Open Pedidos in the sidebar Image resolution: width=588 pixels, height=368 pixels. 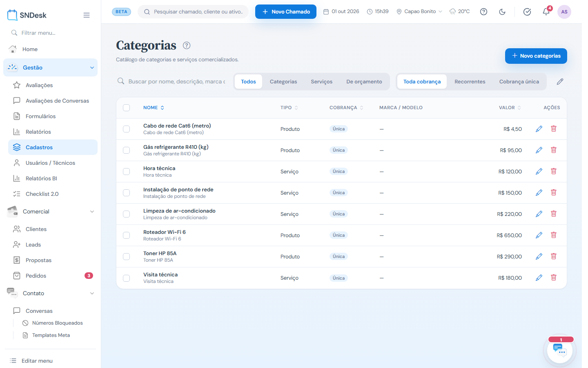53,276
